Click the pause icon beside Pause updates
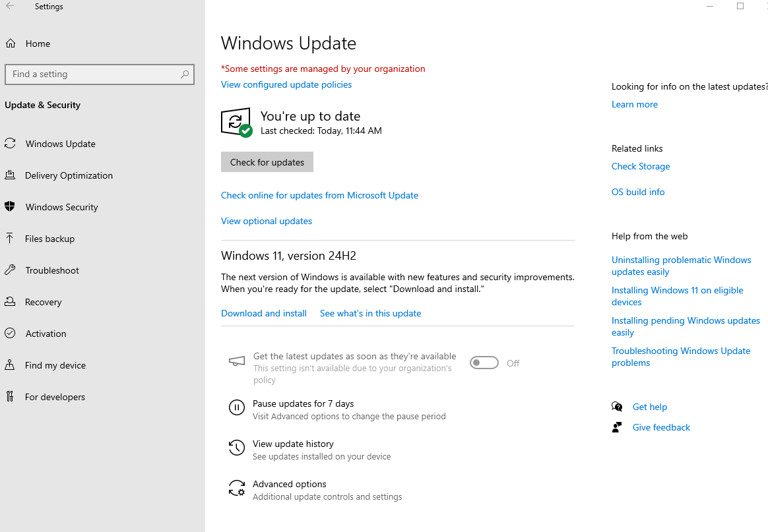The height and width of the screenshot is (532, 768). 237,407
